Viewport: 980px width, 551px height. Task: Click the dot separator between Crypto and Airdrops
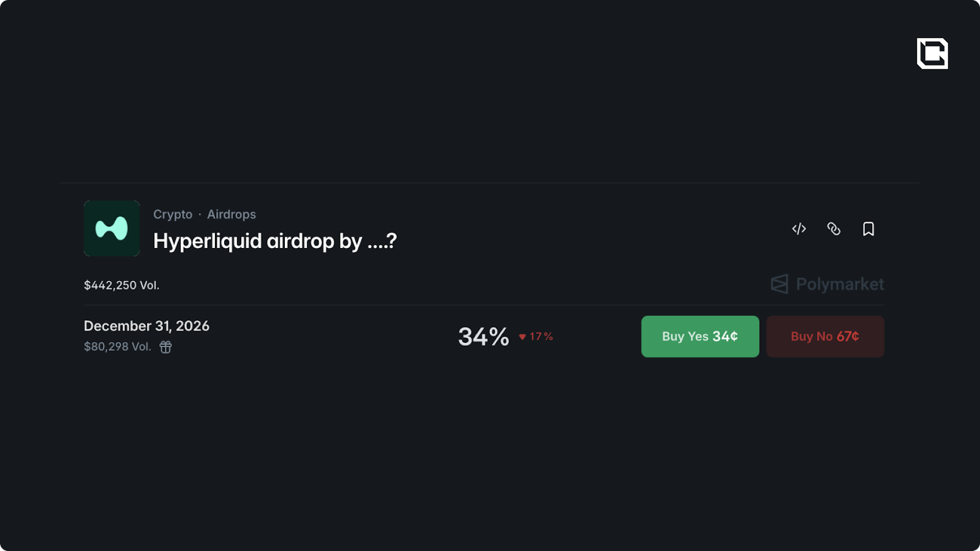(x=200, y=214)
